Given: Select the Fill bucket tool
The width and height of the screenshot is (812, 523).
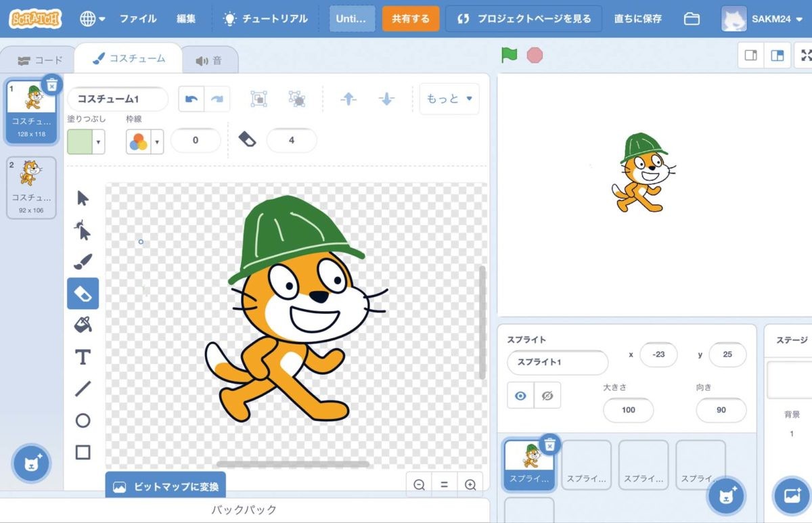Looking at the screenshot, I should point(83,325).
